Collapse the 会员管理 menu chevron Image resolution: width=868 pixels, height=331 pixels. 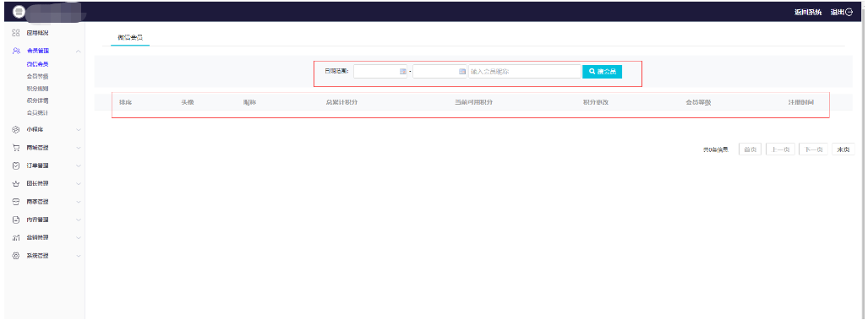[x=79, y=52]
